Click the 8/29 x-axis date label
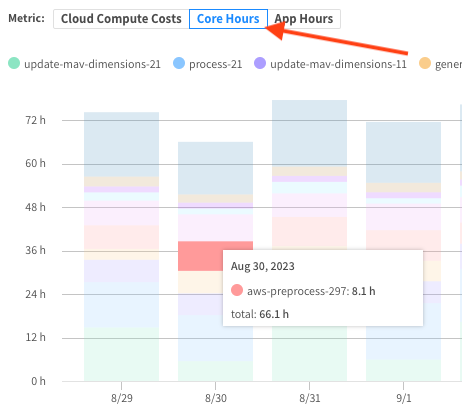 click(122, 398)
